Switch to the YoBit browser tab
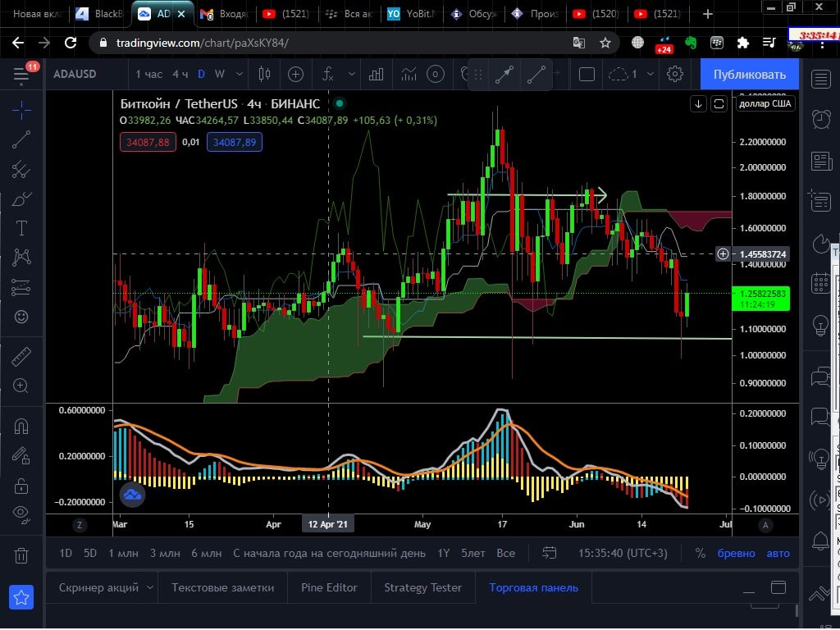The height and width of the screenshot is (630, 840). [412, 14]
